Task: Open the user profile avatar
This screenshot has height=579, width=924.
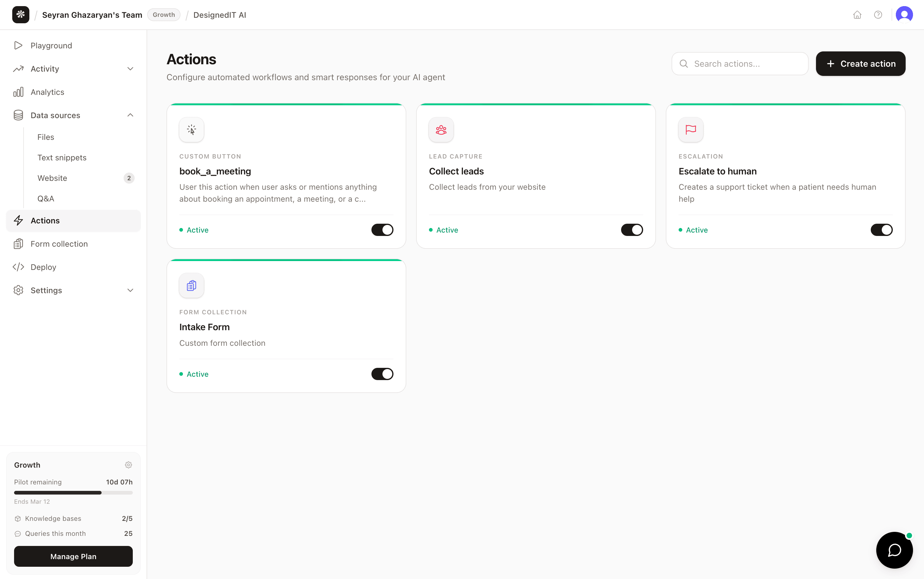Action: (x=904, y=15)
